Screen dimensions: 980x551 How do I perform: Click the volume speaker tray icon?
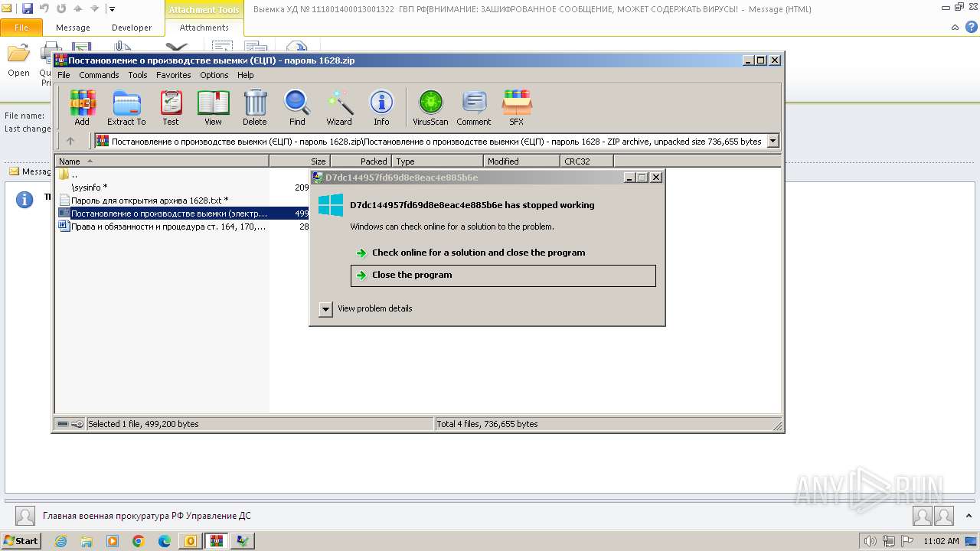coord(870,541)
